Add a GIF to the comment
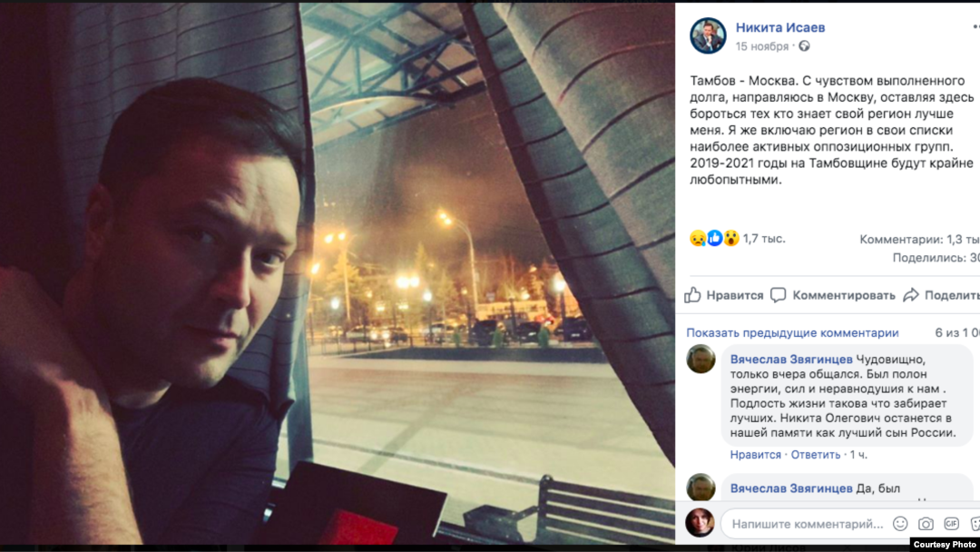This screenshot has height=552, width=980. (951, 524)
